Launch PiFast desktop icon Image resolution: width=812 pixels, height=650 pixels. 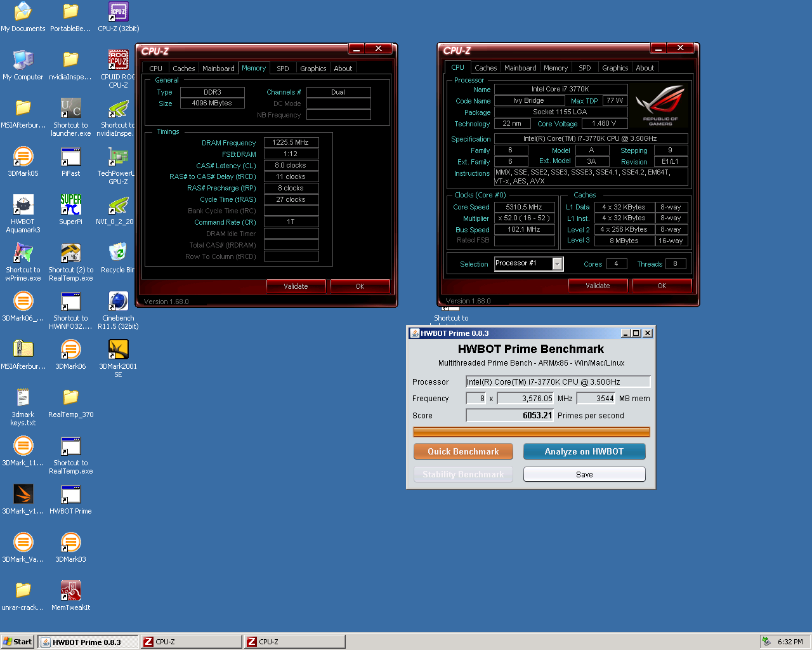pos(70,162)
